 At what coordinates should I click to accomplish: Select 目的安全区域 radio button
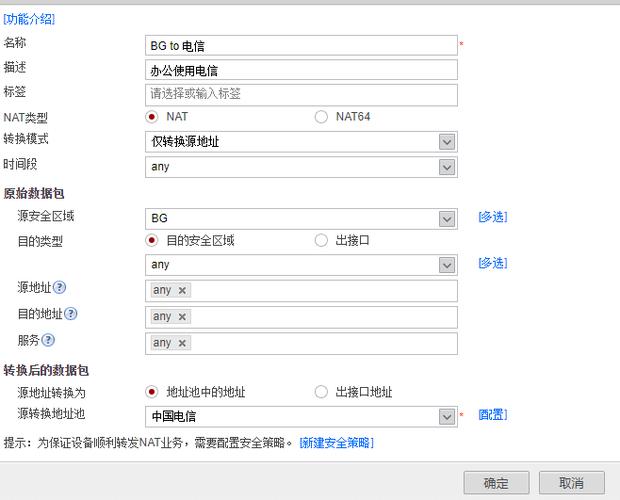151,240
